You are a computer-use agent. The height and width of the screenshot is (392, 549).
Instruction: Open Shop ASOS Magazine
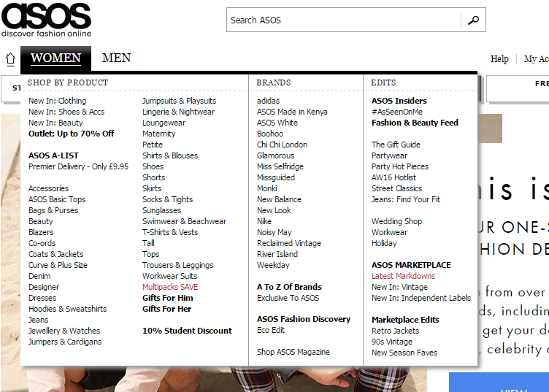[293, 352]
